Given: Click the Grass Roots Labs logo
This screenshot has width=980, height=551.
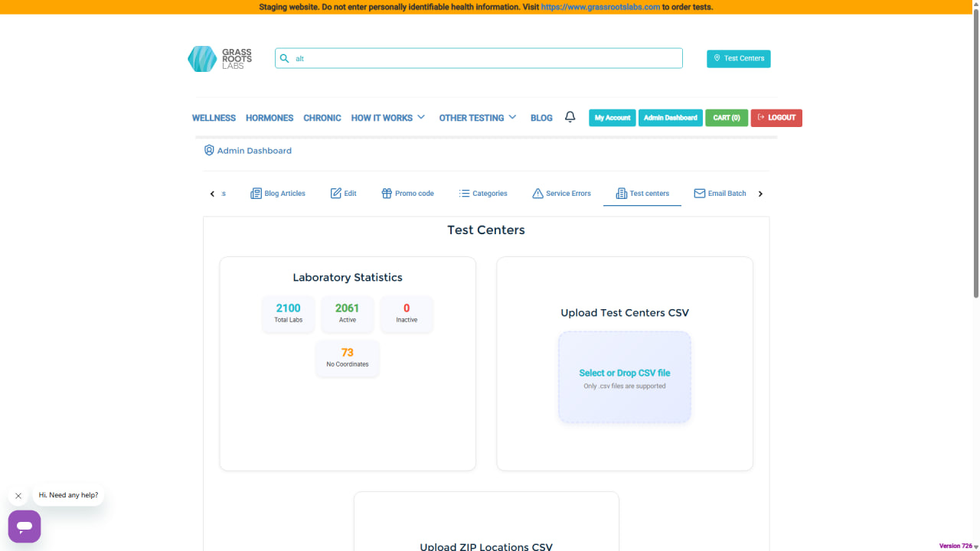Looking at the screenshot, I should 220,59.
